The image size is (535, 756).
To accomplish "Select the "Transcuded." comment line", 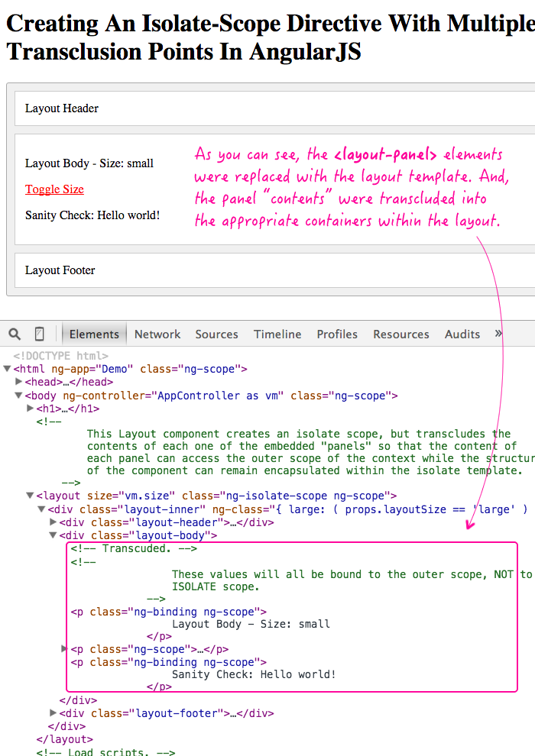I will click(x=134, y=549).
